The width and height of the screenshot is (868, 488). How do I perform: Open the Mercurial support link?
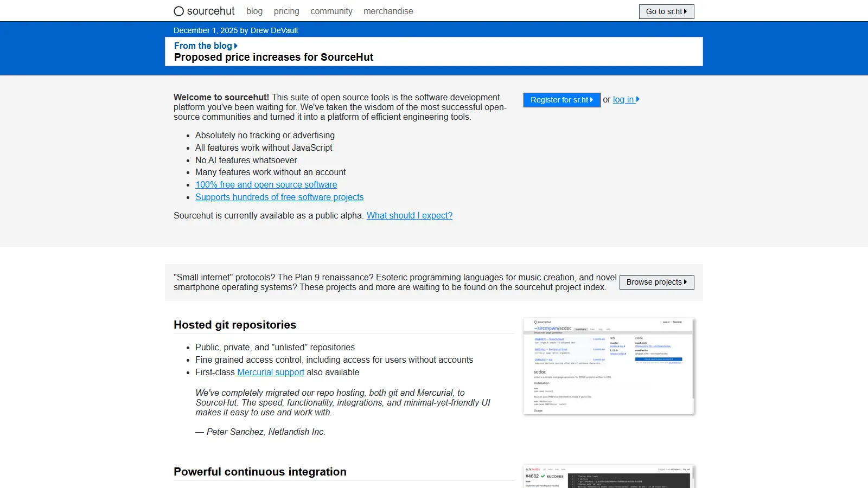pyautogui.click(x=270, y=372)
